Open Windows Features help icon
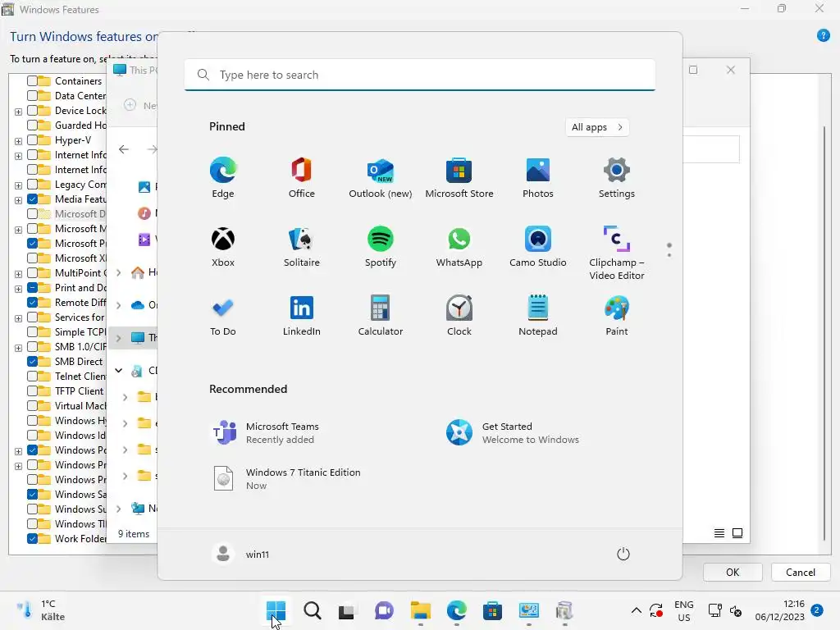 coord(824,36)
